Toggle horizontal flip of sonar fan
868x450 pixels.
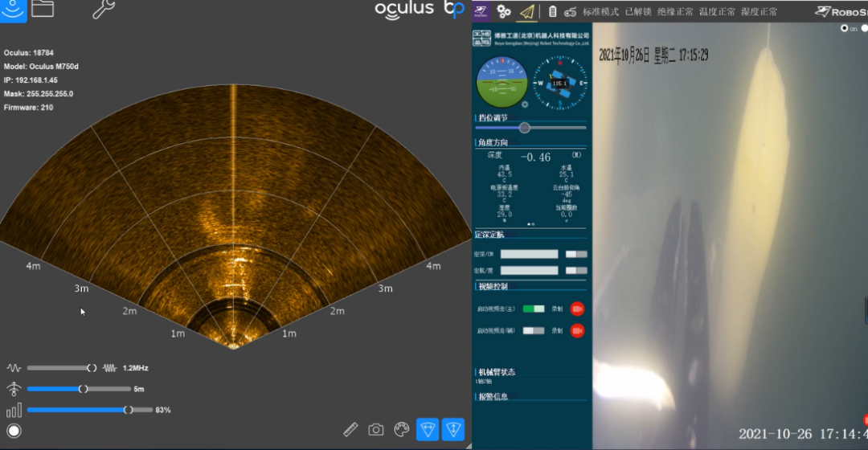tap(428, 430)
